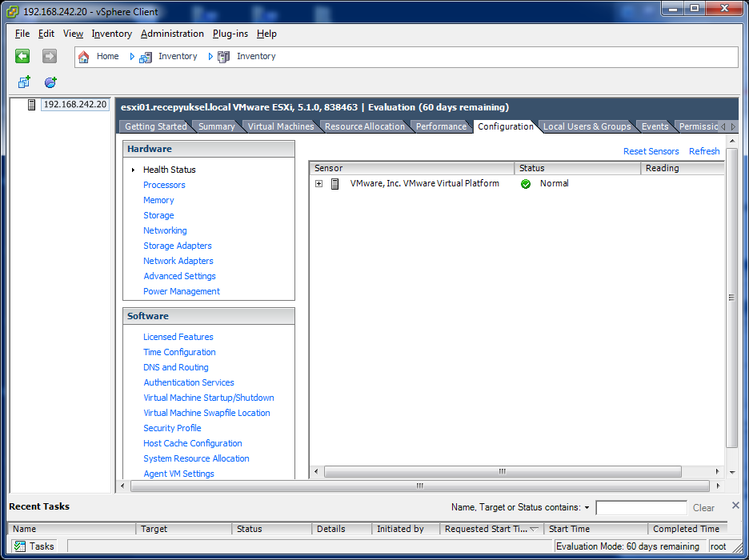Open the Plug-ins menu
Viewport: 749px width, 560px height.
click(230, 34)
